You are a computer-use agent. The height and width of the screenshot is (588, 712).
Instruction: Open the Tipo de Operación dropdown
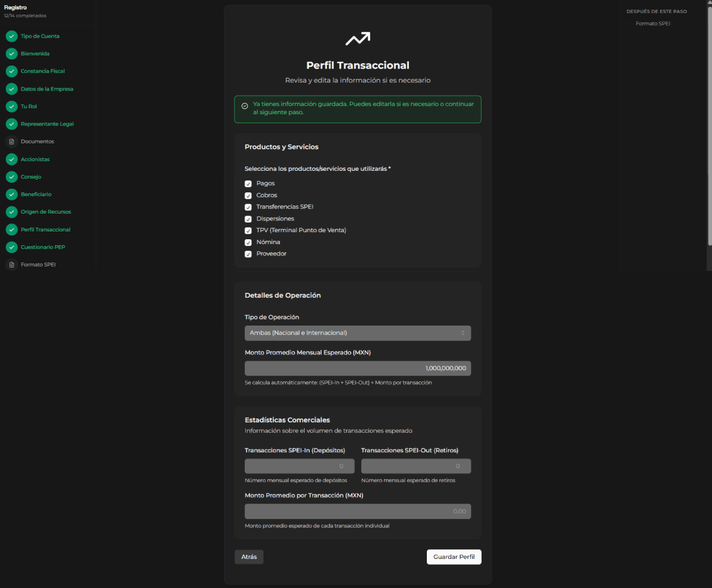pos(358,333)
